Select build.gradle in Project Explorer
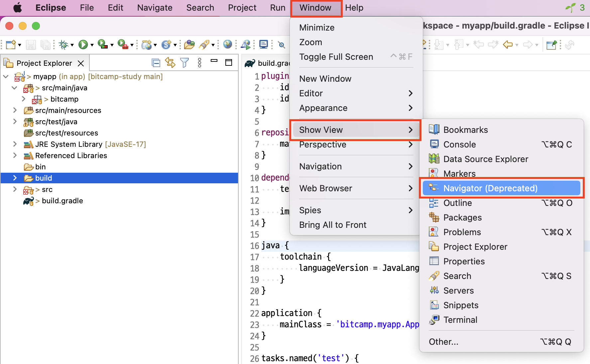 [x=62, y=201]
